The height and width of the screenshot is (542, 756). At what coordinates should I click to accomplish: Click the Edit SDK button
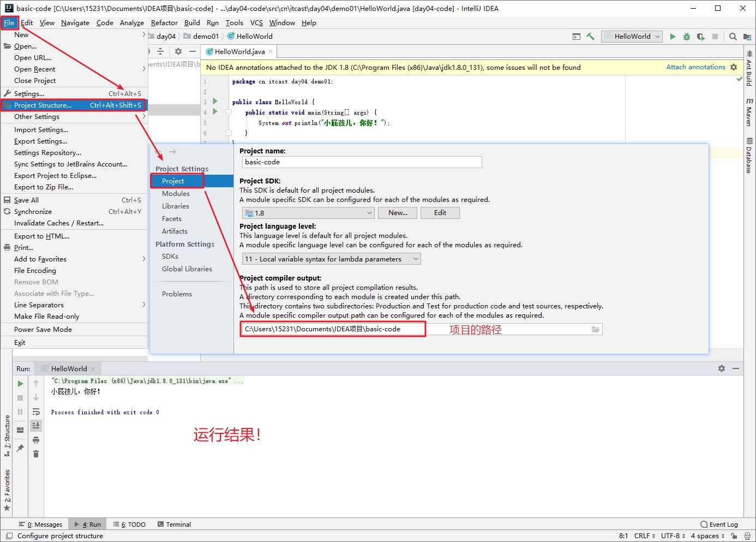point(440,213)
